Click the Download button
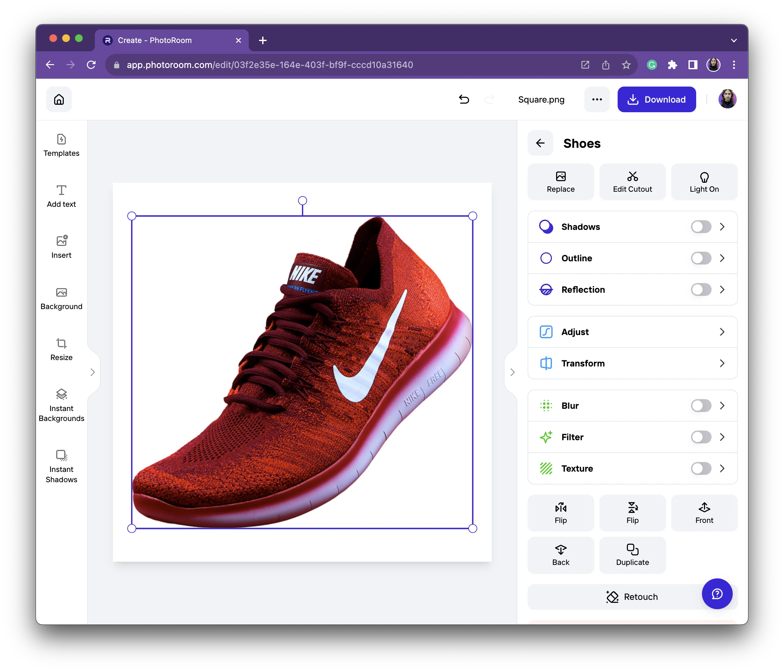Screen dimensions: 784x672 656,99
